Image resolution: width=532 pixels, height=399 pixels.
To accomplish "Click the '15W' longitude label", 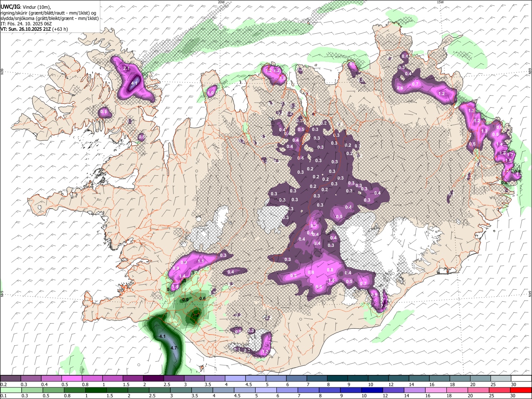I will (x=440, y=2).
